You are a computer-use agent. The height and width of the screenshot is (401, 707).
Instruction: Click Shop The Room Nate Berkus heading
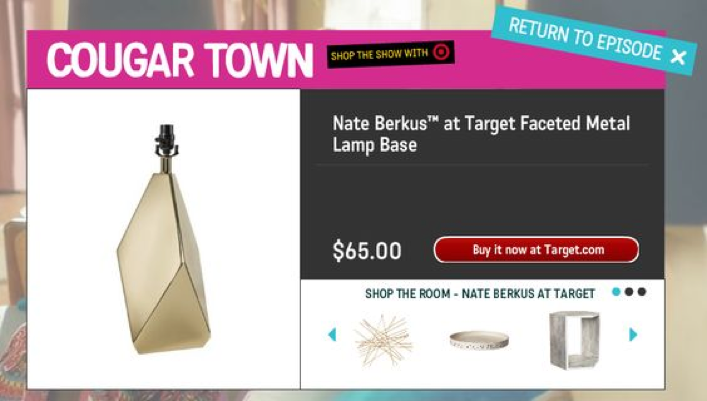point(480,294)
